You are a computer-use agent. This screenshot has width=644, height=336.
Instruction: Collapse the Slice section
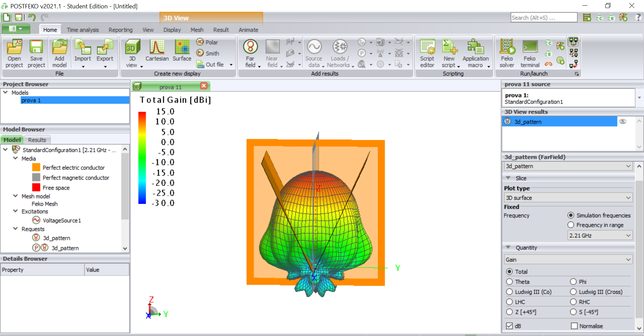[508, 178]
